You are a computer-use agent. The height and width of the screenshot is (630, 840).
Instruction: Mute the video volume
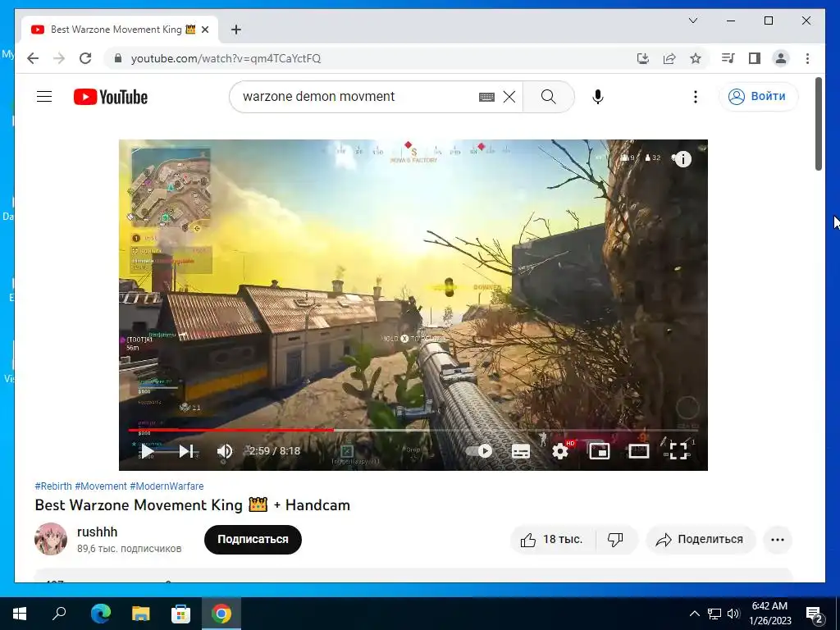tap(225, 451)
